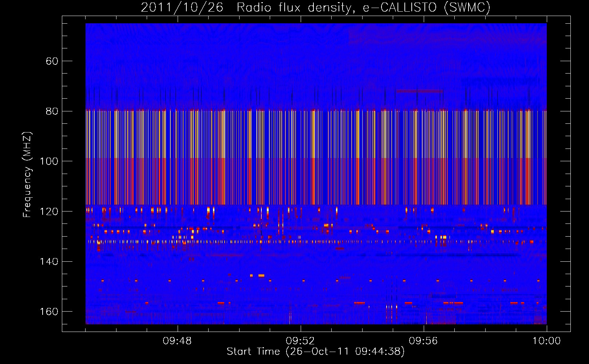Click the 160 frequency tick label
This screenshot has width=589, height=364.
pyautogui.click(x=49, y=312)
